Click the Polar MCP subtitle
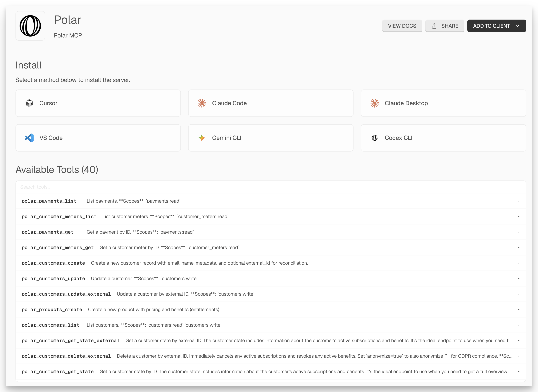The image size is (538, 392). pos(68,35)
